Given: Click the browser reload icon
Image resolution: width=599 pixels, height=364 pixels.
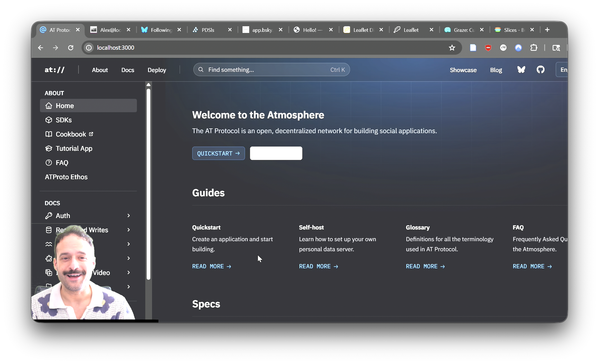Looking at the screenshot, I should tap(71, 48).
